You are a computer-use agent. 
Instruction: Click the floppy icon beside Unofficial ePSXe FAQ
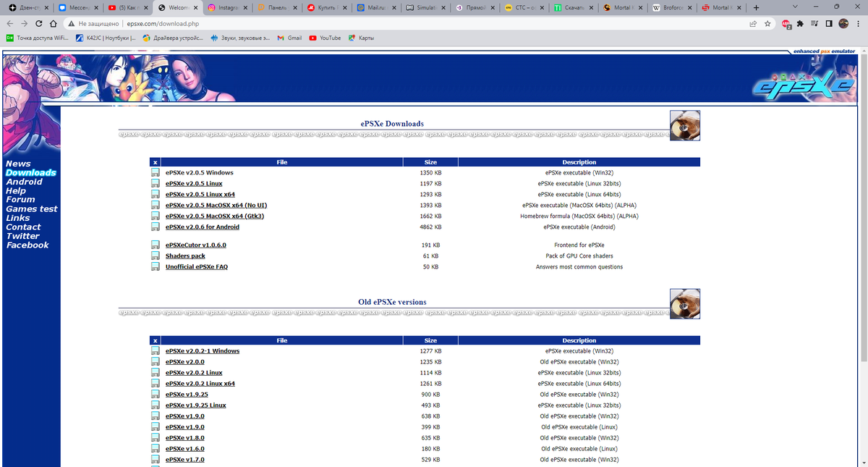click(155, 267)
